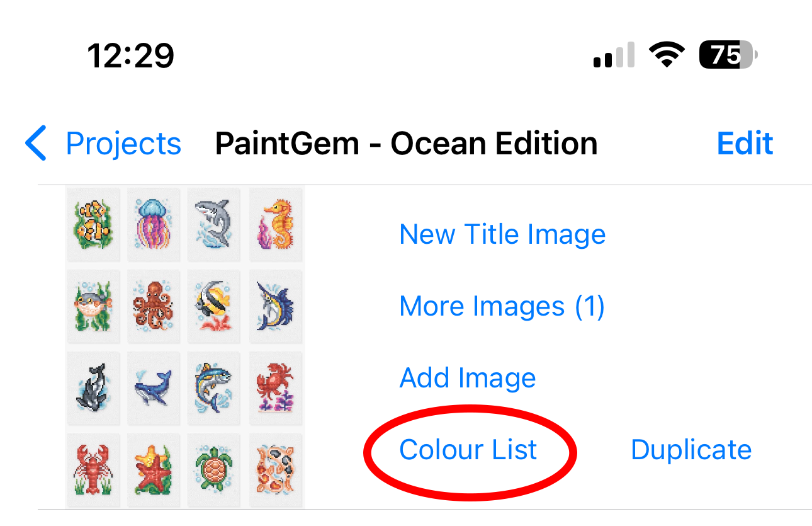
Task: Tap the orange seahorse image
Action: coord(276,224)
